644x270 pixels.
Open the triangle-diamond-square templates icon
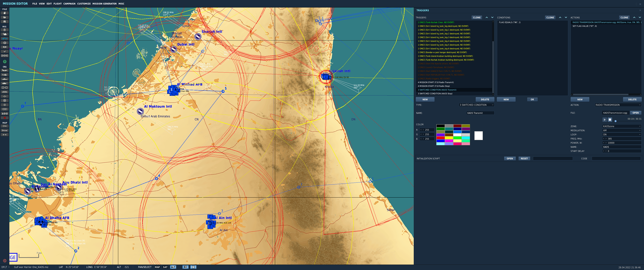point(4,113)
